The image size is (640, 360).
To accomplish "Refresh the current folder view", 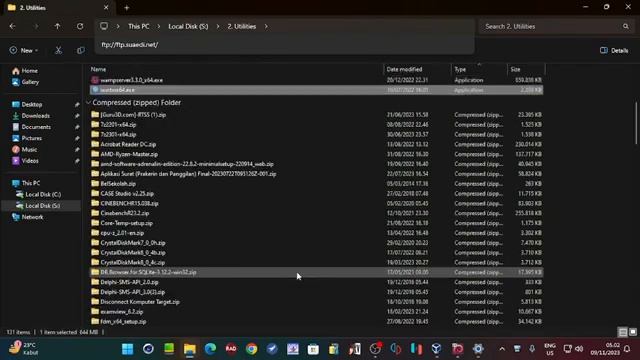I will tap(80, 26).
